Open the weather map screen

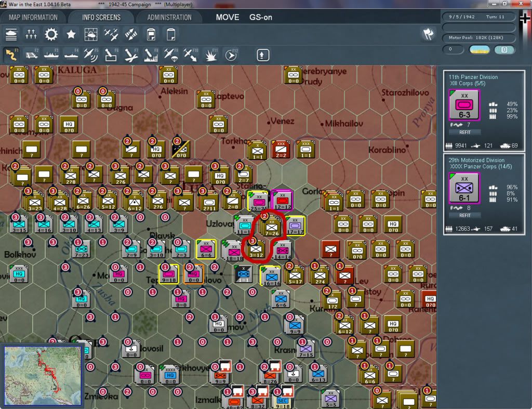(x=90, y=34)
